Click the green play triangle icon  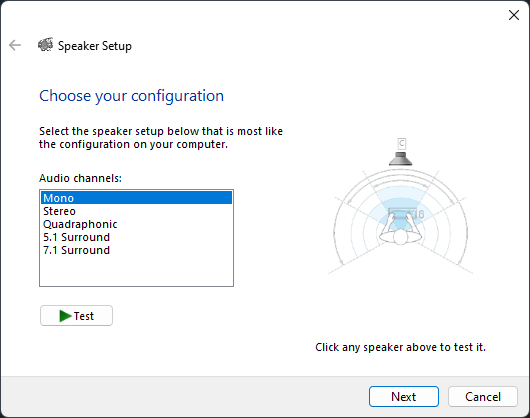pos(65,316)
